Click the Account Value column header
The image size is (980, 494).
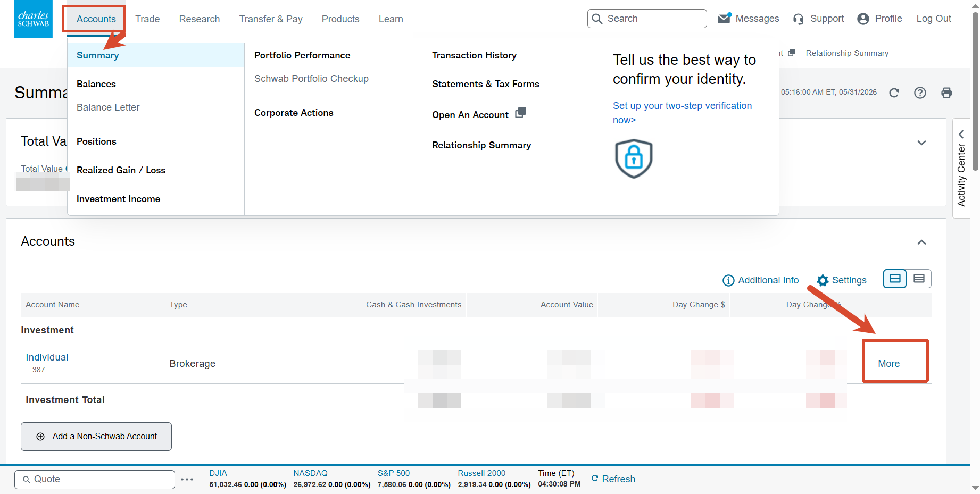[x=567, y=305]
